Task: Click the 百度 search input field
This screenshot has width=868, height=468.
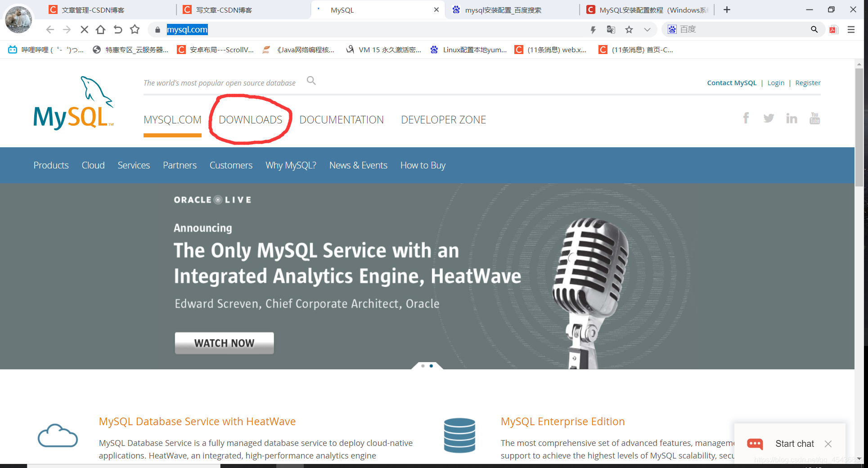Action: coord(742,30)
